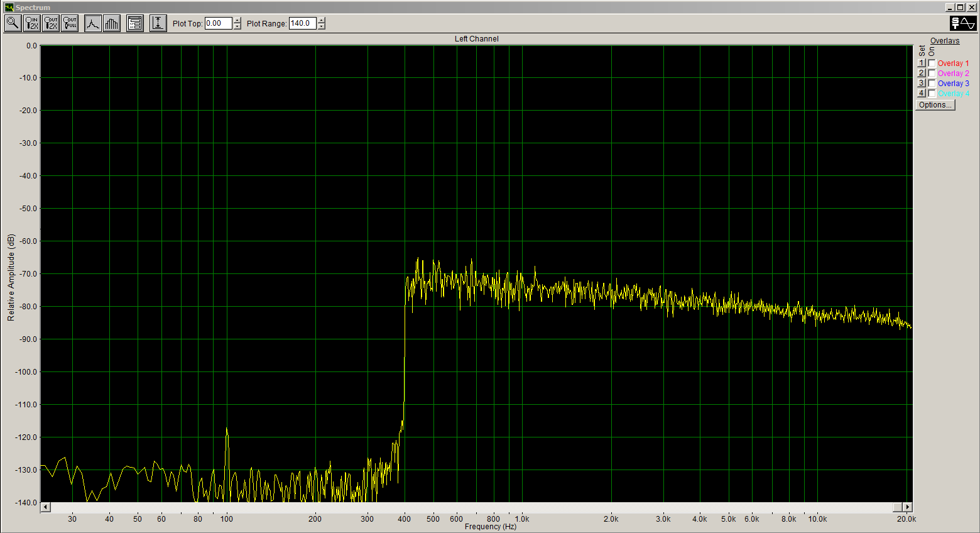The height and width of the screenshot is (533, 980).
Task: Set overlay 4 with button 4
Action: click(x=922, y=94)
